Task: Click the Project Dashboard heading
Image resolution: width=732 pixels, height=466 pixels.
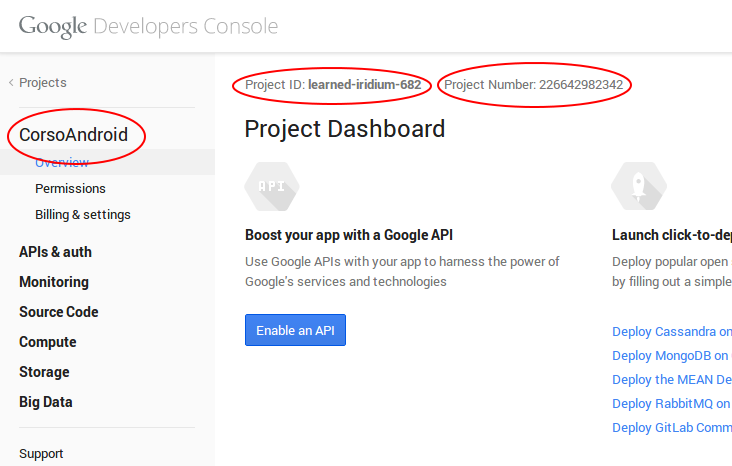Action: coord(345,129)
